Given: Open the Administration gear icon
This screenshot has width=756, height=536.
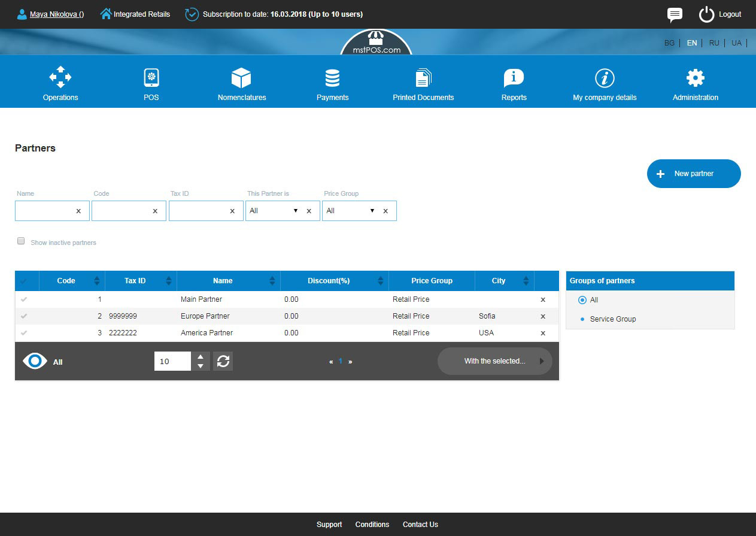Looking at the screenshot, I should (695, 78).
